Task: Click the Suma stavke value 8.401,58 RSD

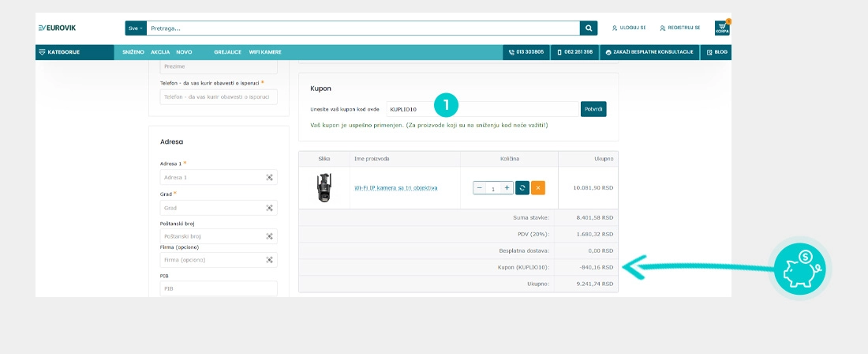Action: [x=595, y=218]
